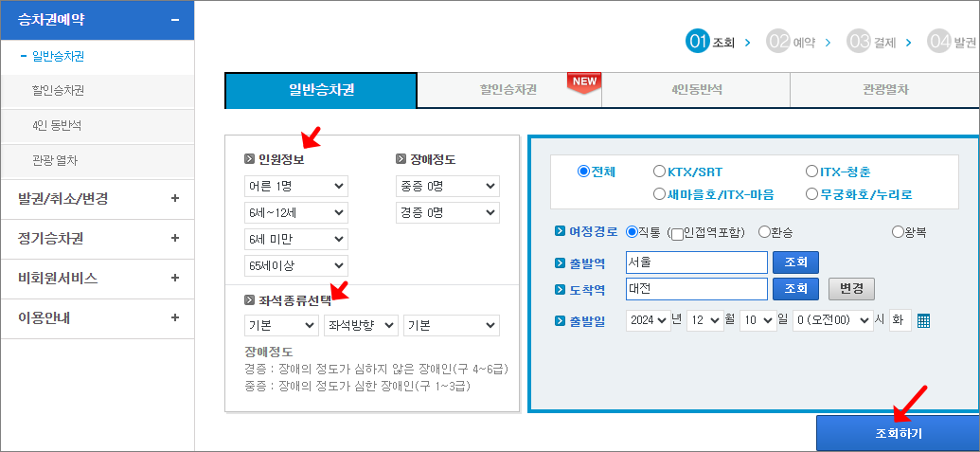Click the 좌석종류선택 section heading
This screenshot has height=452, width=980.
[294, 300]
